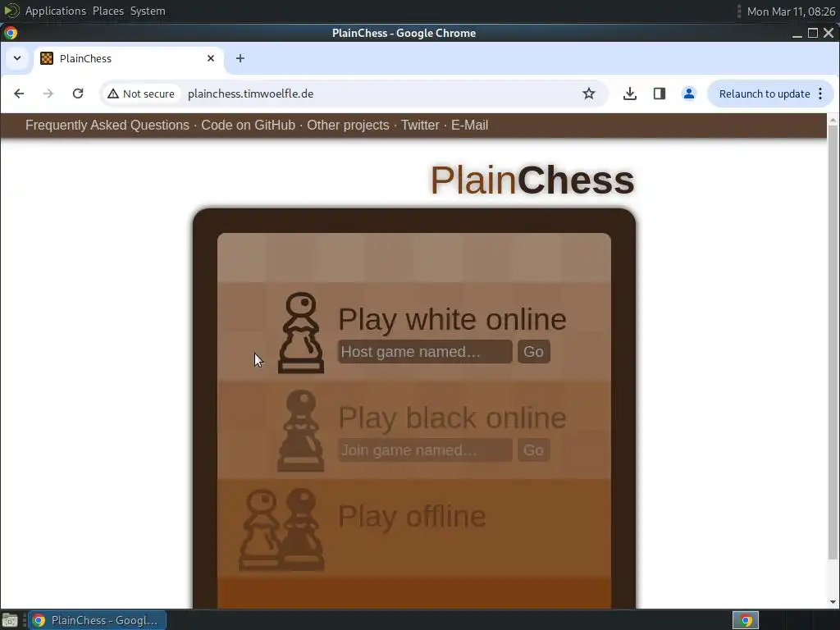The height and width of the screenshot is (630, 840).
Task: Open the Applications menu
Action: click(55, 11)
